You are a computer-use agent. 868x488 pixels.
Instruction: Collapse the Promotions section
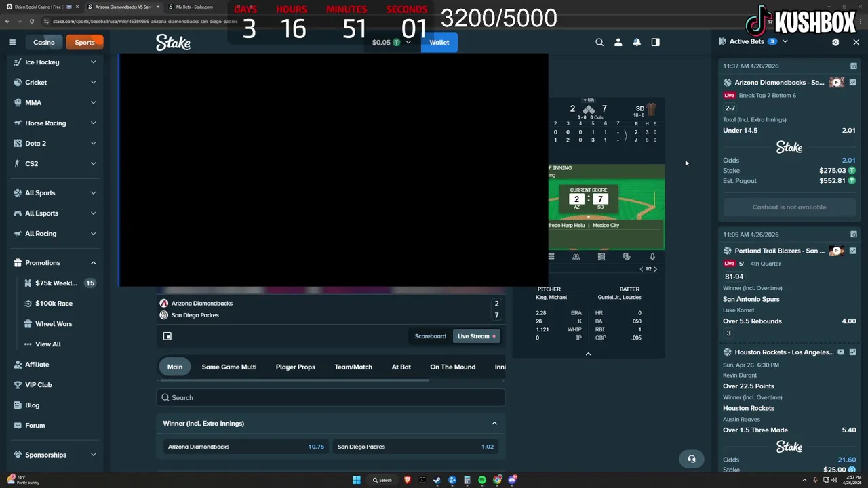pyautogui.click(x=93, y=263)
